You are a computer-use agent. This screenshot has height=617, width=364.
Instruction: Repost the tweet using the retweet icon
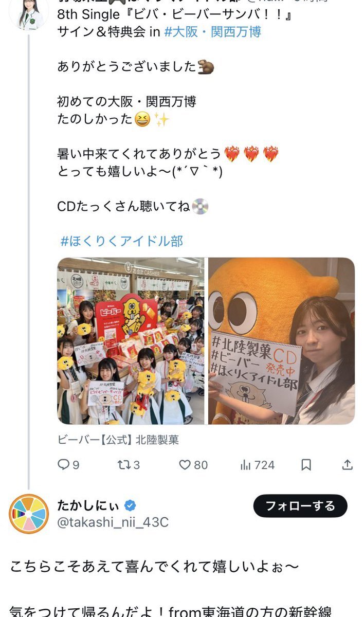point(124,465)
